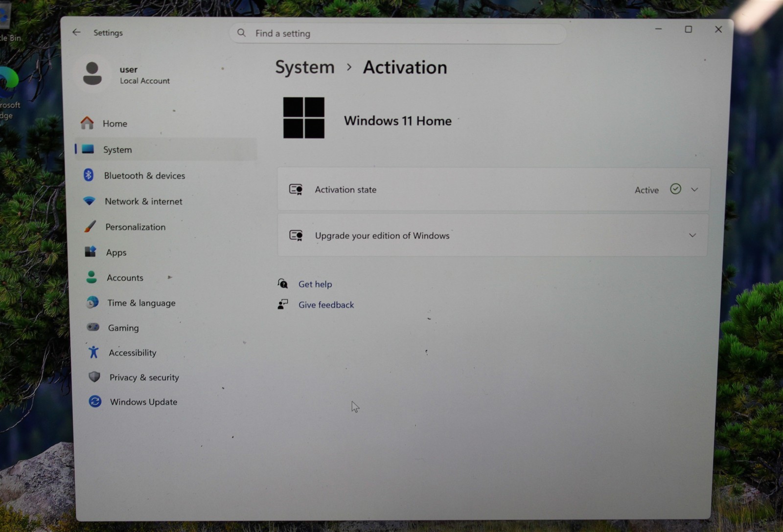Click the Get help headset icon
The height and width of the screenshot is (532, 783).
tap(282, 283)
